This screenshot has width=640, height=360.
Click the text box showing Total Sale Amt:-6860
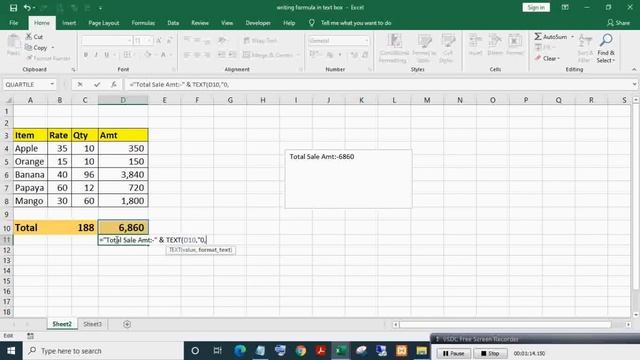coord(348,179)
